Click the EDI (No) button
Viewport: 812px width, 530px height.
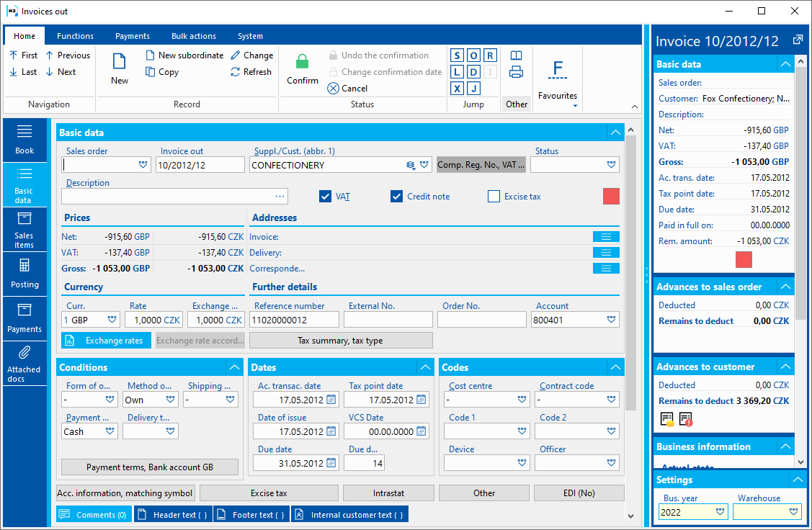click(579, 493)
